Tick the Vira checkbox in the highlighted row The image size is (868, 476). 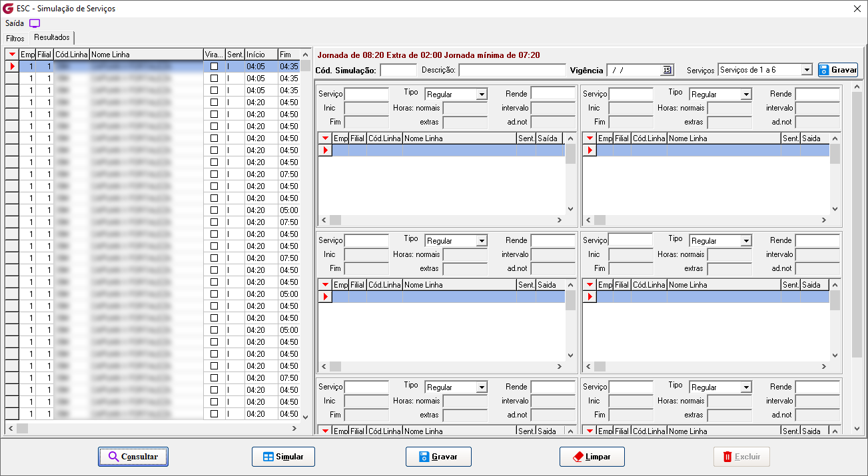214,67
